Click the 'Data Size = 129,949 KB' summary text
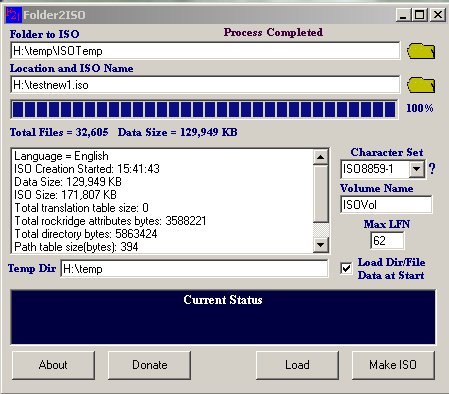Viewport: 449px width, 394px height. pos(178,132)
